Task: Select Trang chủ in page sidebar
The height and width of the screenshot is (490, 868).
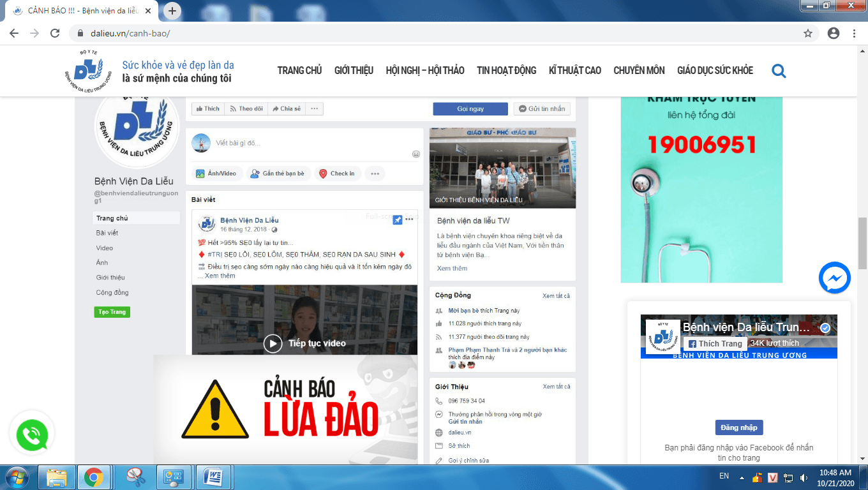Action: tap(137, 218)
